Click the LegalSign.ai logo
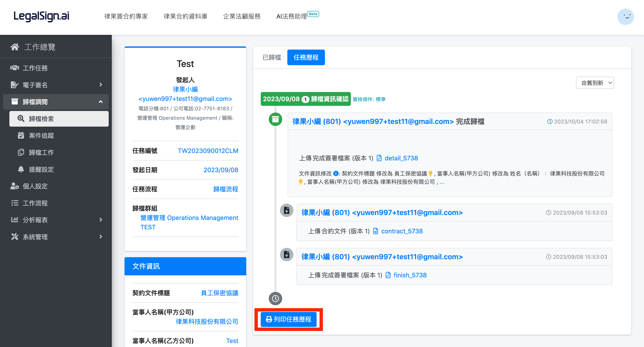This screenshot has width=644, height=347. 42,16
